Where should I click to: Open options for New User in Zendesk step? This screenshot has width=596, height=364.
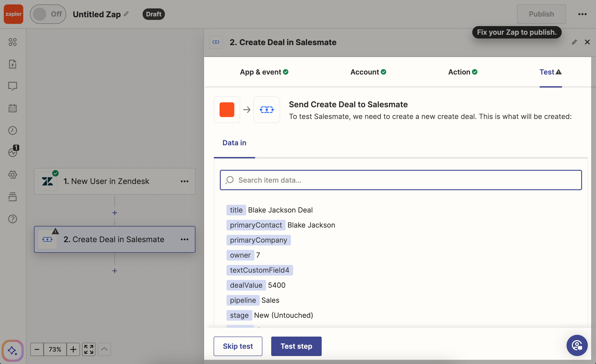coord(185,181)
